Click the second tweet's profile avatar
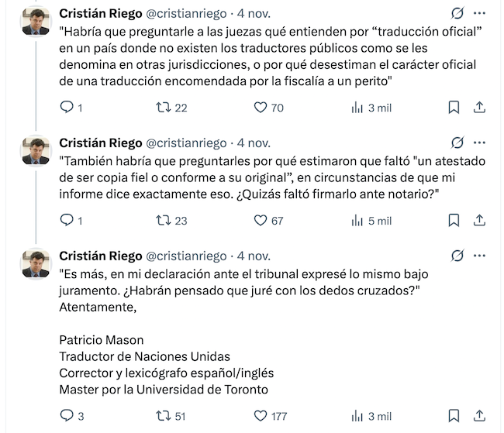Screen dimensions: 504x433 [x=36, y=149]
